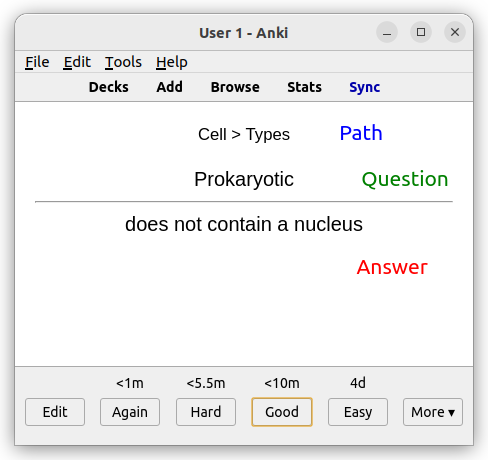Viewport: 488px width, 460px height.
Task: Click the red 'Answer' label
Action: click(x=392, y=267)
